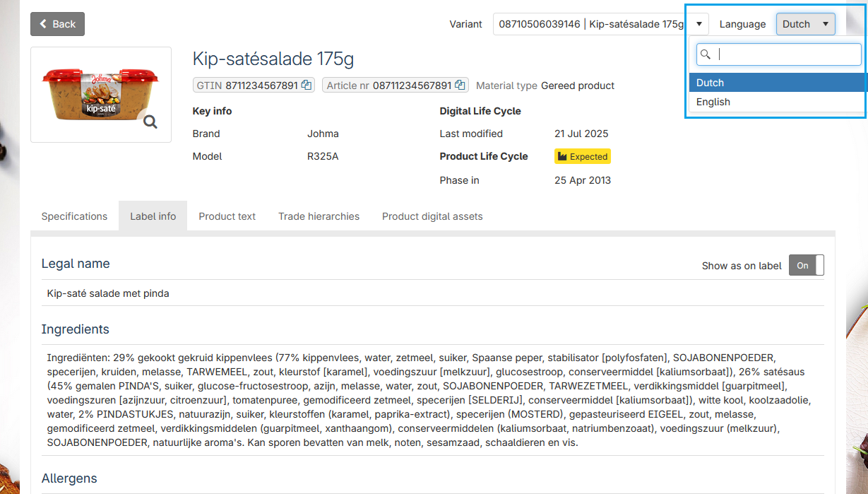Switch to the Label info tab
868x494 pixels.
click(153, 216)
